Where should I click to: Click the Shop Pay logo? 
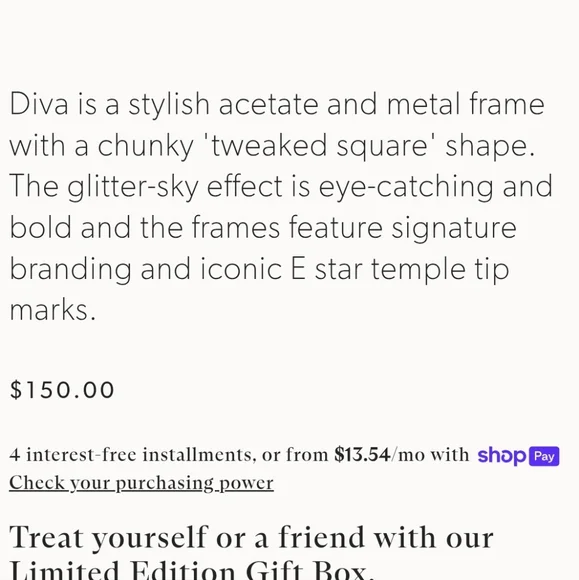518,456
